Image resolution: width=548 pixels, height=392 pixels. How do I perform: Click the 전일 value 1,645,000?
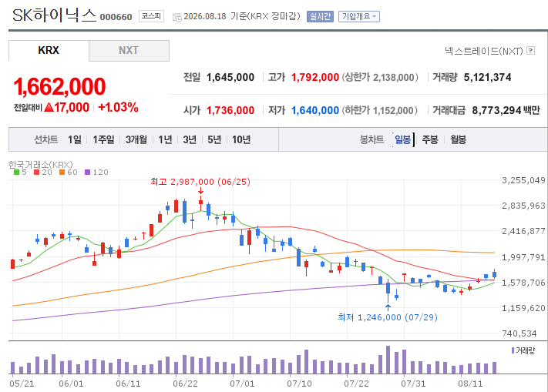[x=230, y=77]
